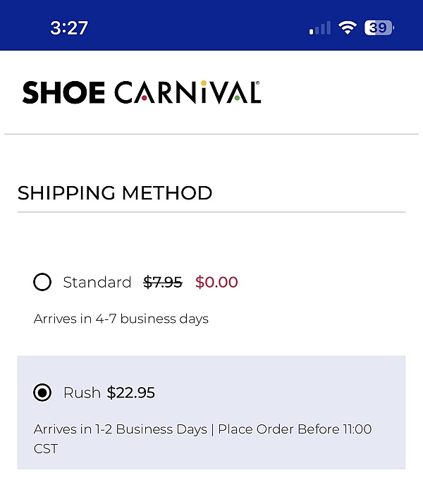
Task: Click the $22.95 rush price
Action: click(x=131, y=393)
